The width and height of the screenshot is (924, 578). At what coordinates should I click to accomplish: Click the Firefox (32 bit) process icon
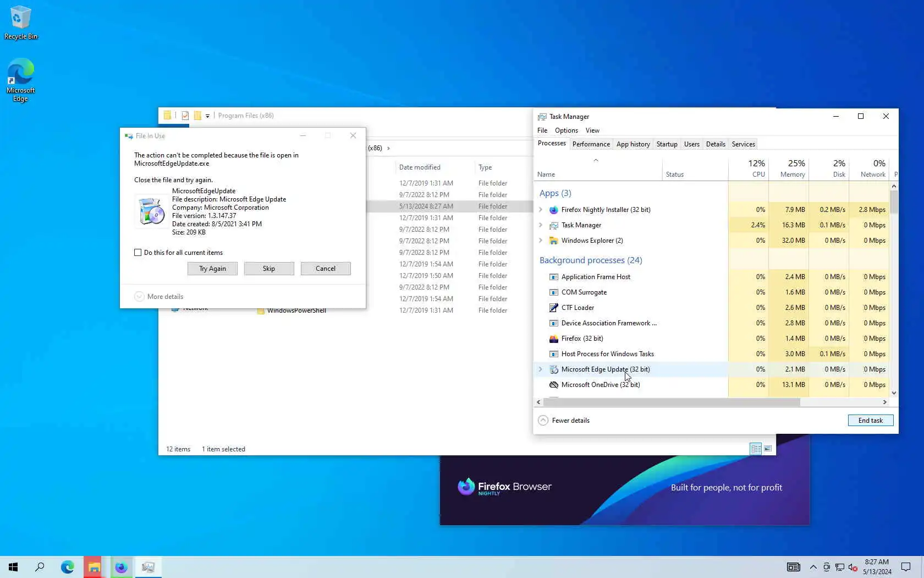click(x=554, y=339)
